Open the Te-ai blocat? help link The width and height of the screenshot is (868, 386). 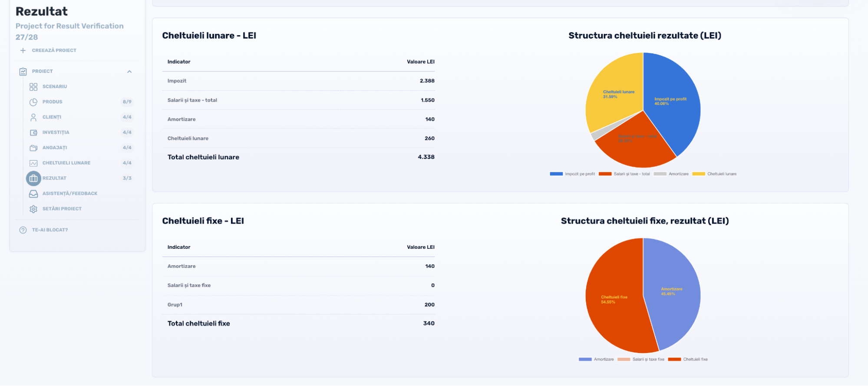[50, 230]
